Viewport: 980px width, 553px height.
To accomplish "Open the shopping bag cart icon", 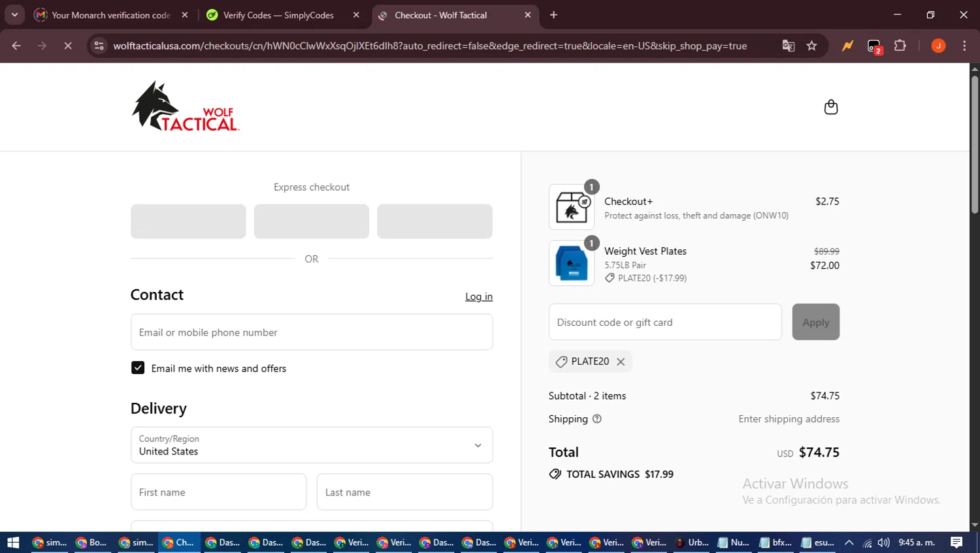I will click(830, 107).
